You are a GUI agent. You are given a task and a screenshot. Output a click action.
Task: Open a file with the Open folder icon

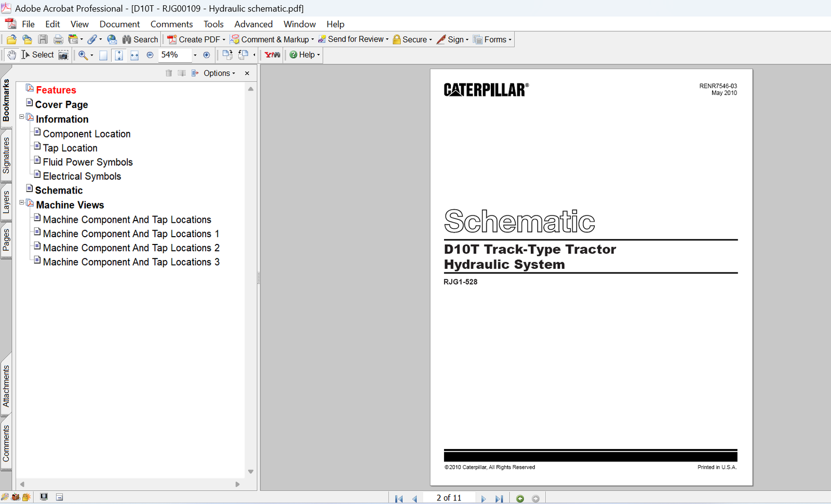[x=11, y=39]
